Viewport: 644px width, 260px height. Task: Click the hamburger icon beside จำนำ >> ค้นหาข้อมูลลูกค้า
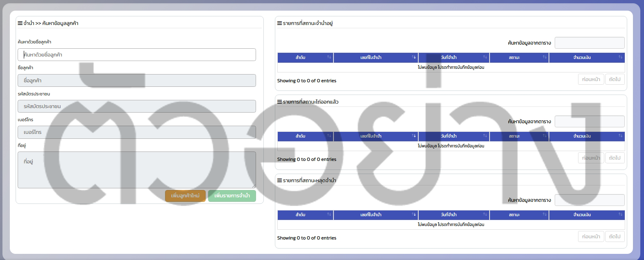20,23
